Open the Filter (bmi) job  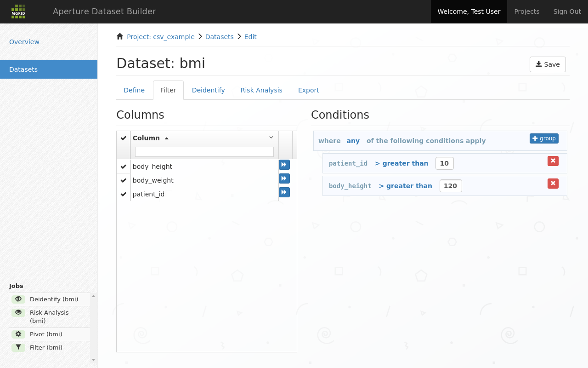click(x=46, y=347)
